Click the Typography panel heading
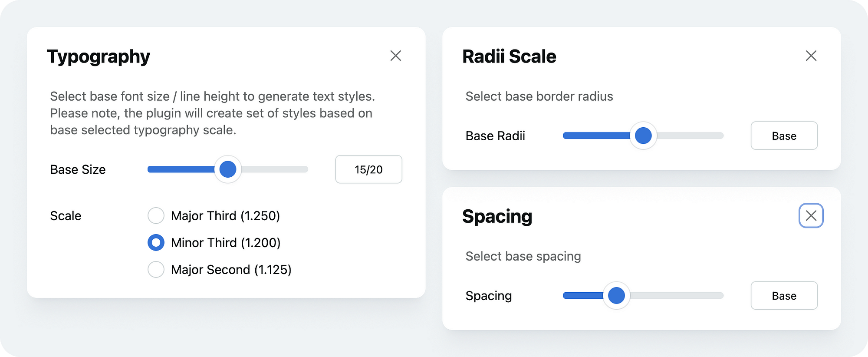868x357 pixels. (99, 56)
